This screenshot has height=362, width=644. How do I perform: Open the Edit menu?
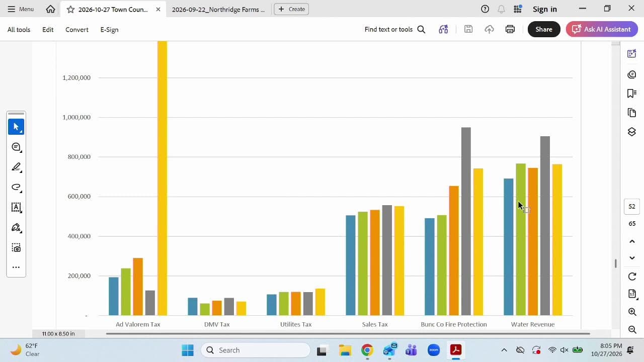pos(48,30)
